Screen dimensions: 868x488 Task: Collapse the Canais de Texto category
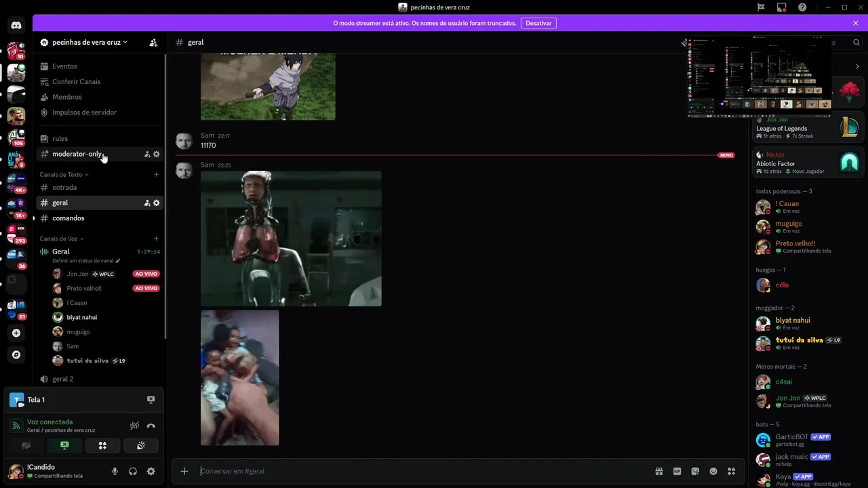[64, 174]
